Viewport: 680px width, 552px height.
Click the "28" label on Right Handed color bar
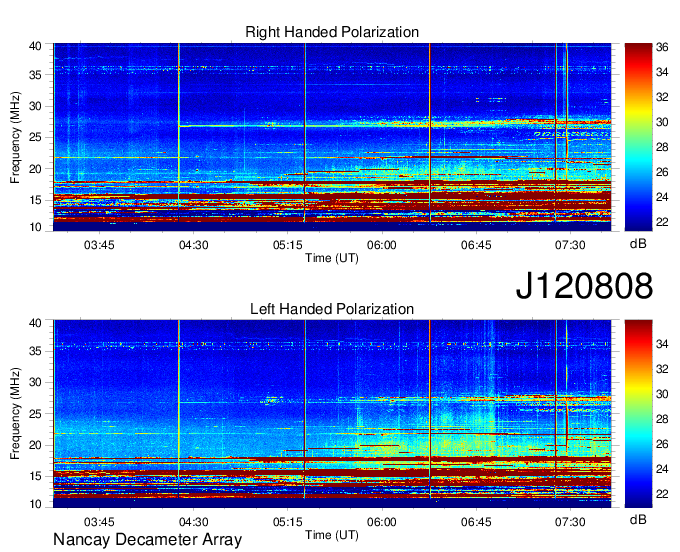(x=662, y=147)
